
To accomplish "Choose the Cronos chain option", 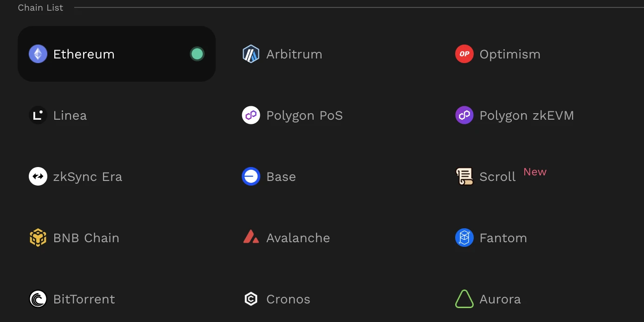I will [288, 299].
